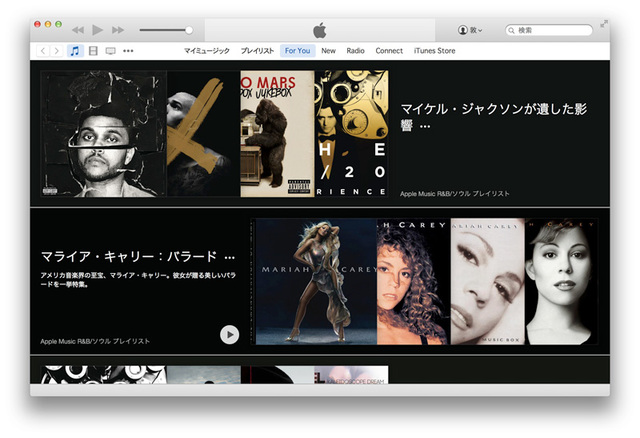Screen dimensions: 640x438
Task: Open the Radio tab
Action: click(x=355, y=51)
